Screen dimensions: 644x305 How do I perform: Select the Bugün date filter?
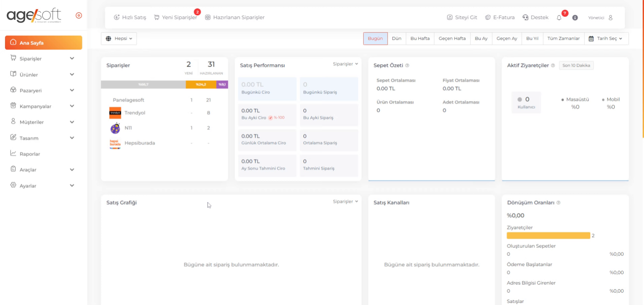coord(375,39)
